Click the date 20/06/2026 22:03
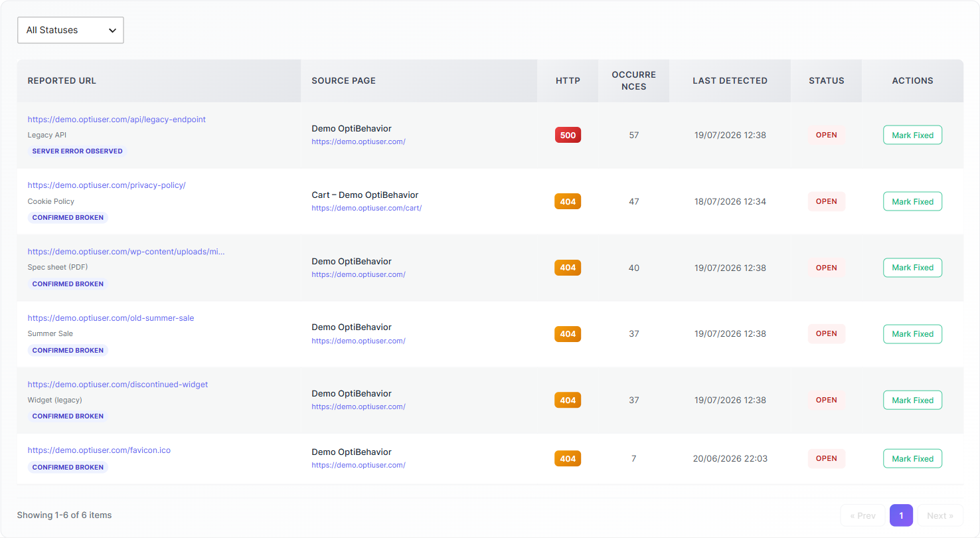The image size is (980, 538). [x=730, y=458]
